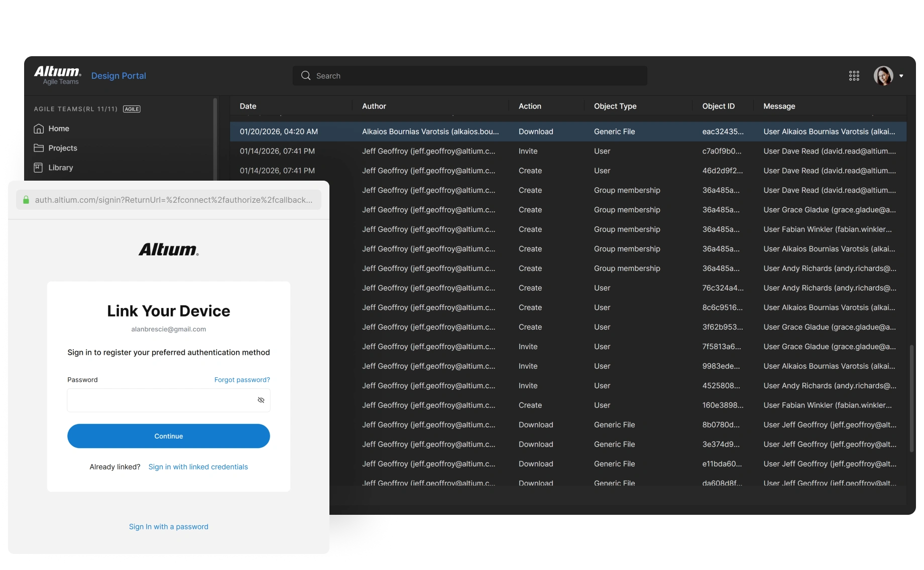Click the user profile avatar
The width and height of the screenshot is (924, 570).
tap(883, 76)
